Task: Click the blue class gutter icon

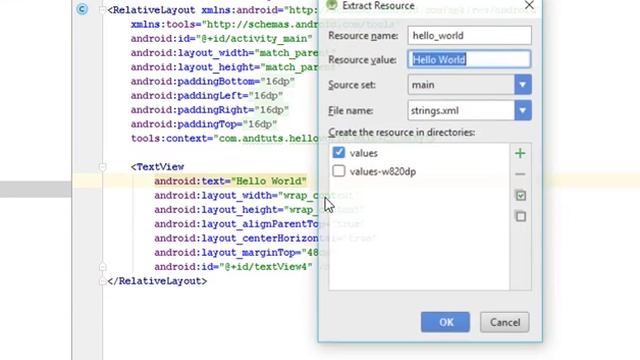Action: click(82, 9)
